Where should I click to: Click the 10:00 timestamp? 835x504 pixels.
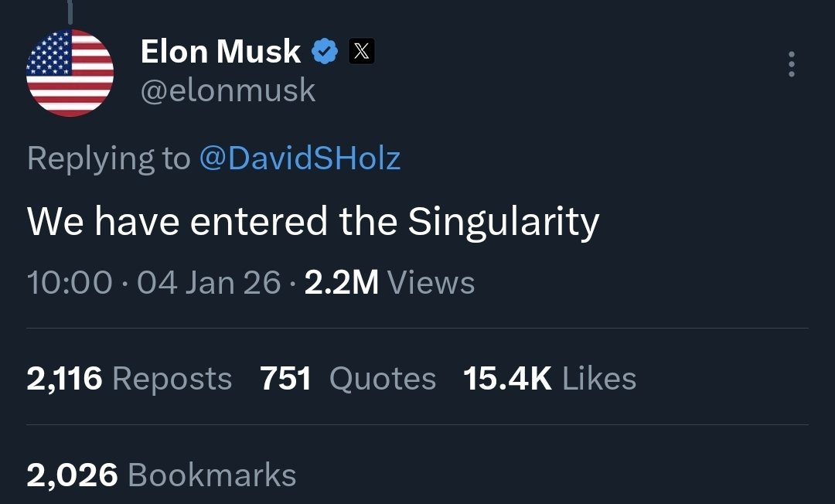(x=70, y=282)
